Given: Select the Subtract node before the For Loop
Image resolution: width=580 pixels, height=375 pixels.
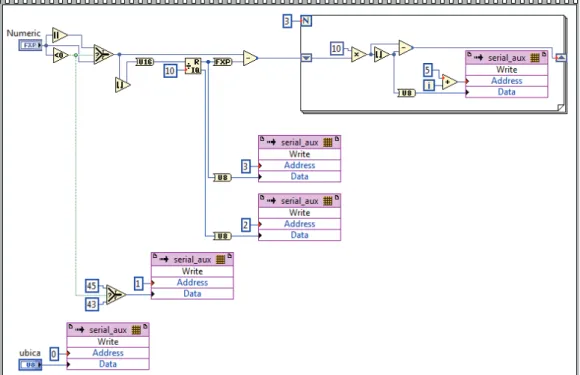Looking at the screenshot, I should 250,58.
